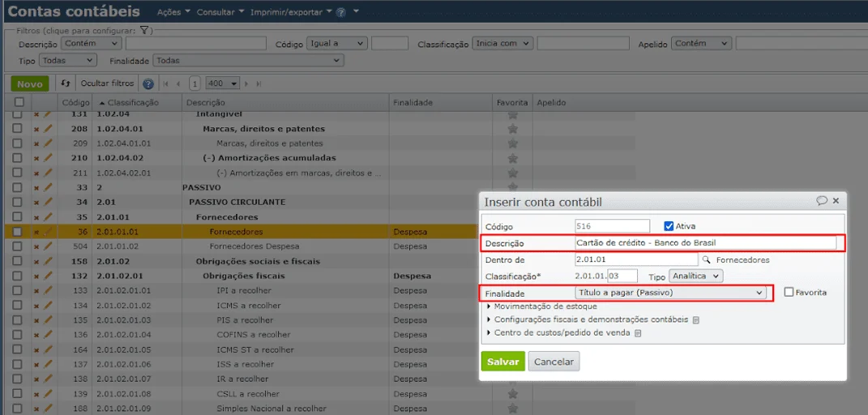
Task: Click edit pencil for Fornecedores Despesa row
Action: [47, 246]
